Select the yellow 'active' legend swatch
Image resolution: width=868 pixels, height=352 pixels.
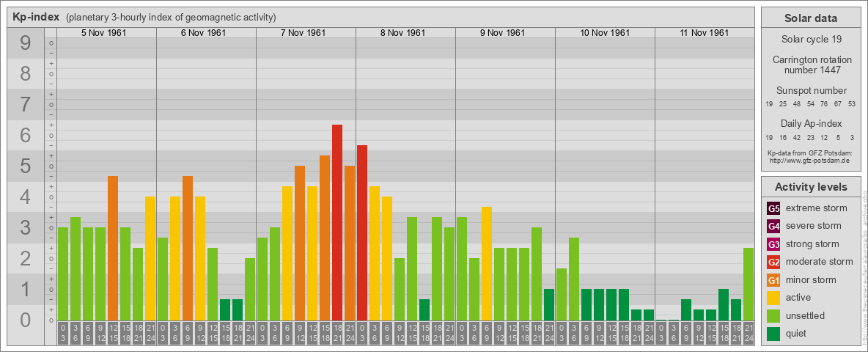coord(773,298)
